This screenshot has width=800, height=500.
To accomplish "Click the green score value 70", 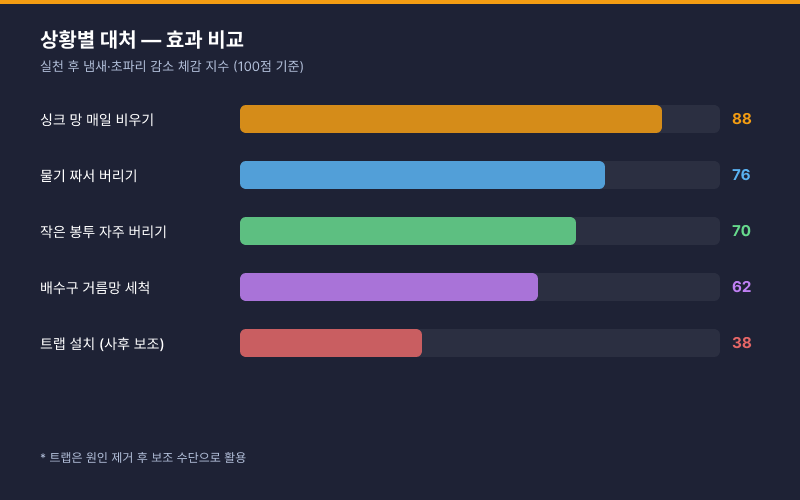I will tap(741, 231).
